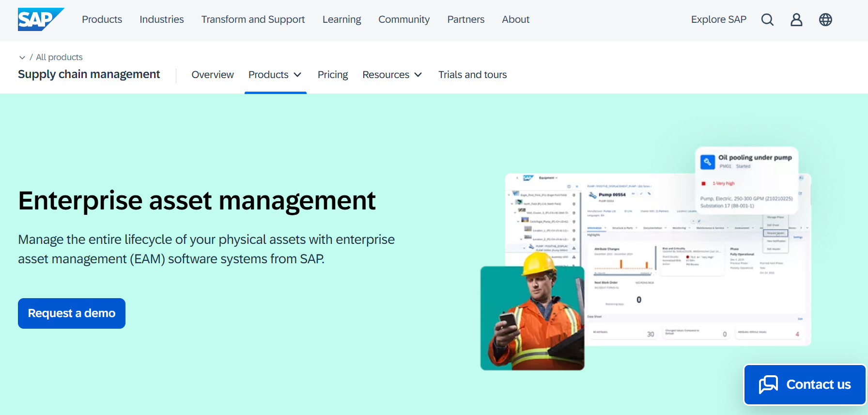This screenshot has width=868, height=415.
Task: Expand the Products dropdown in the sub-navigation
Action: pyautogui.click(x=275, y=75)
